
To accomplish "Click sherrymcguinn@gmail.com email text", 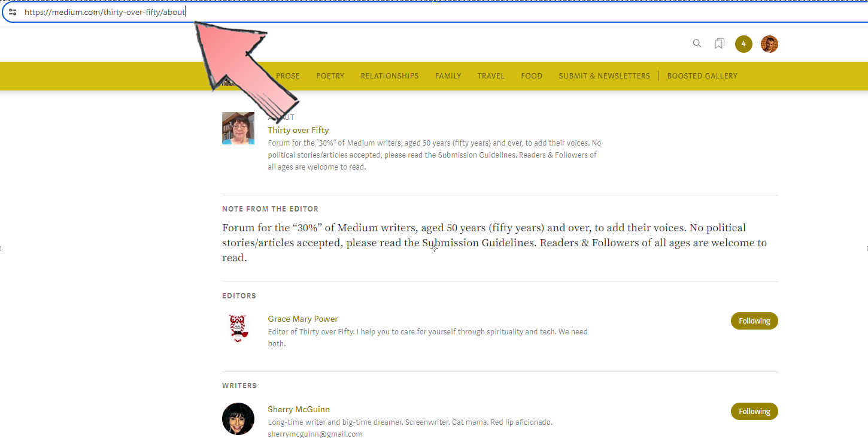I will [315, 434].
